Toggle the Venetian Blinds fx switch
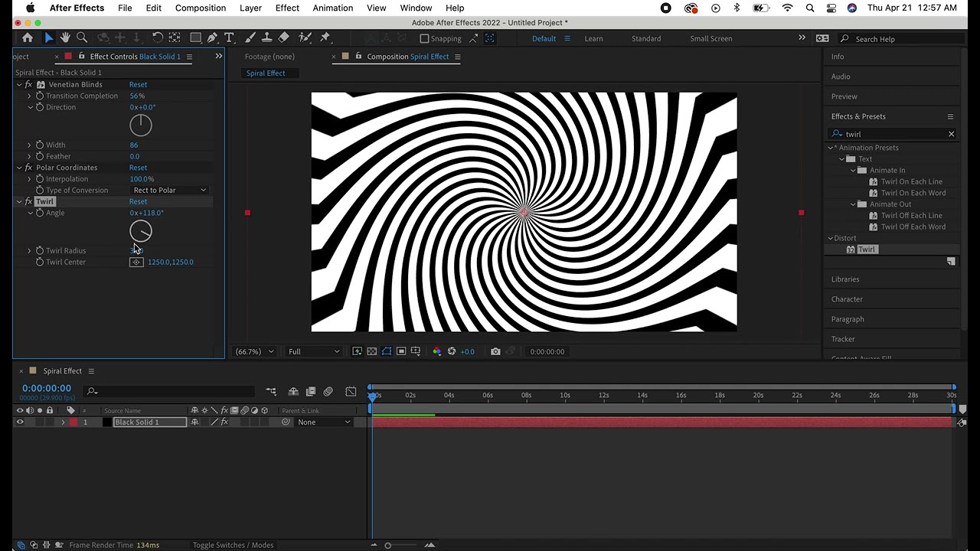This screenshot has width=980, height=551. coord(28,84)
